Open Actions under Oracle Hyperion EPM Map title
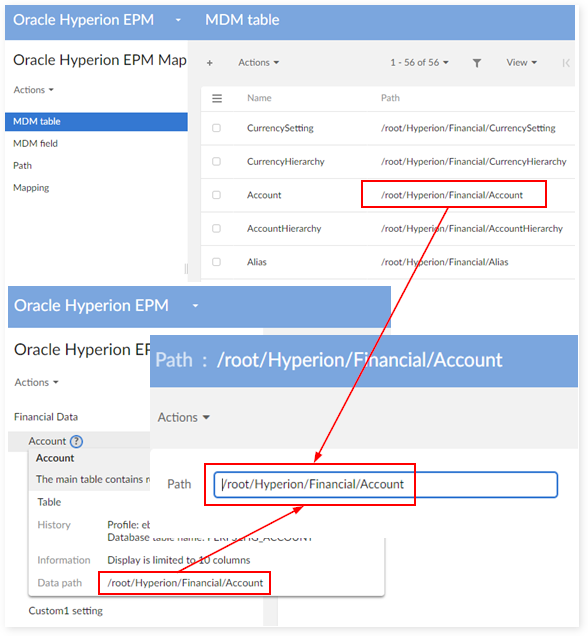588x636 pixels. [x=34, y=90]
